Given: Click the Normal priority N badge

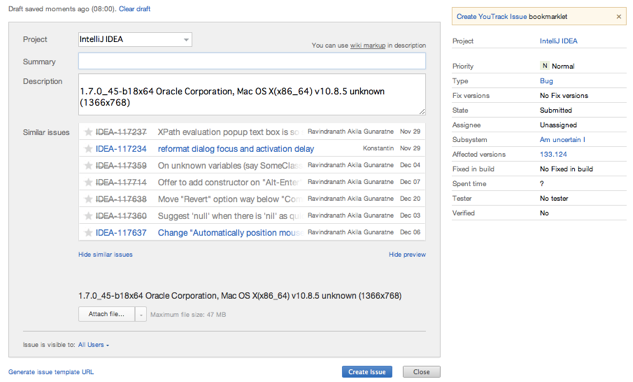Looking at the screenshot, I should [x=545, y=66].
